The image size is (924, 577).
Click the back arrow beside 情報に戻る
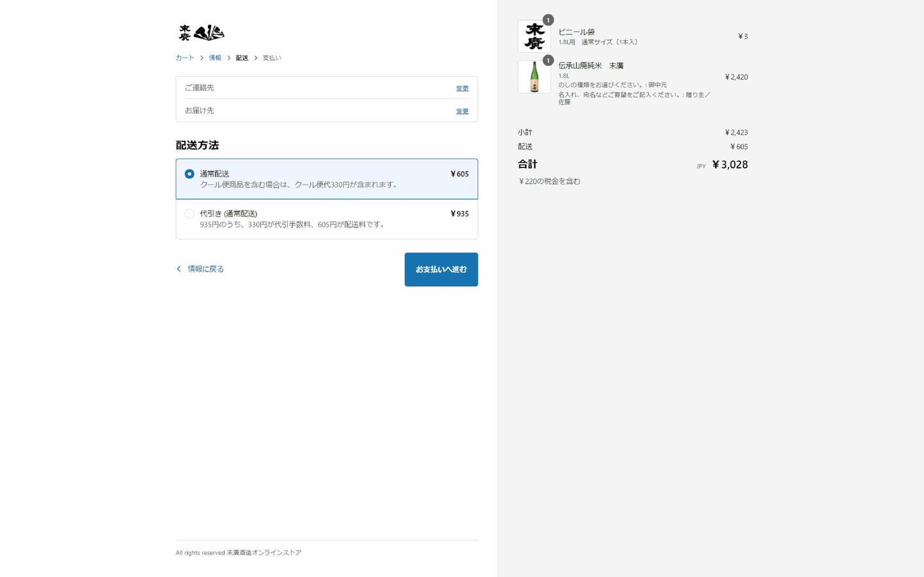pos(179,269)
